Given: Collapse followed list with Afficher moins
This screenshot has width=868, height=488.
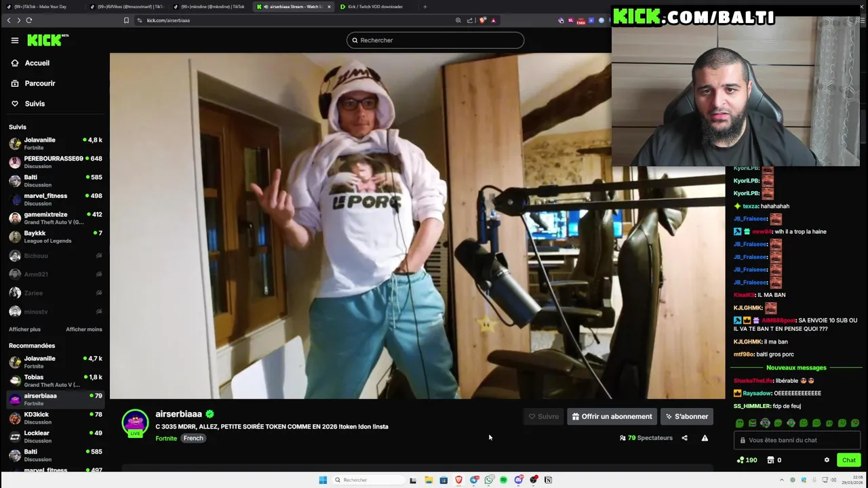Looking at the screenshot, I should point(84,329).
